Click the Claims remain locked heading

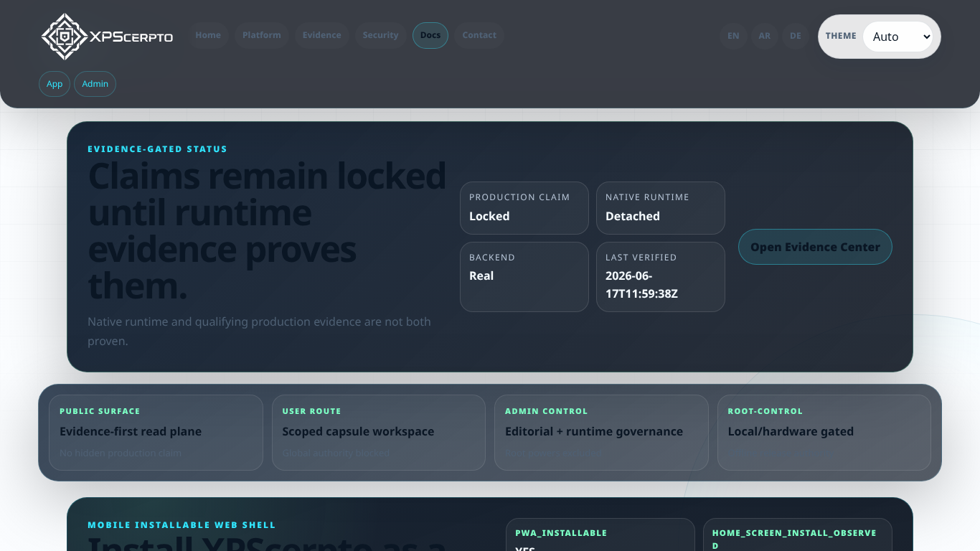(x=267, y=231)
